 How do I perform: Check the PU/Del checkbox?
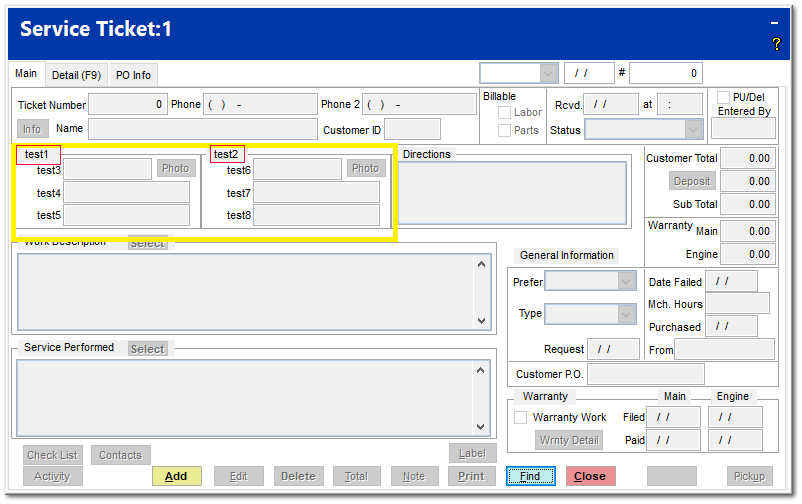point(724,97)
